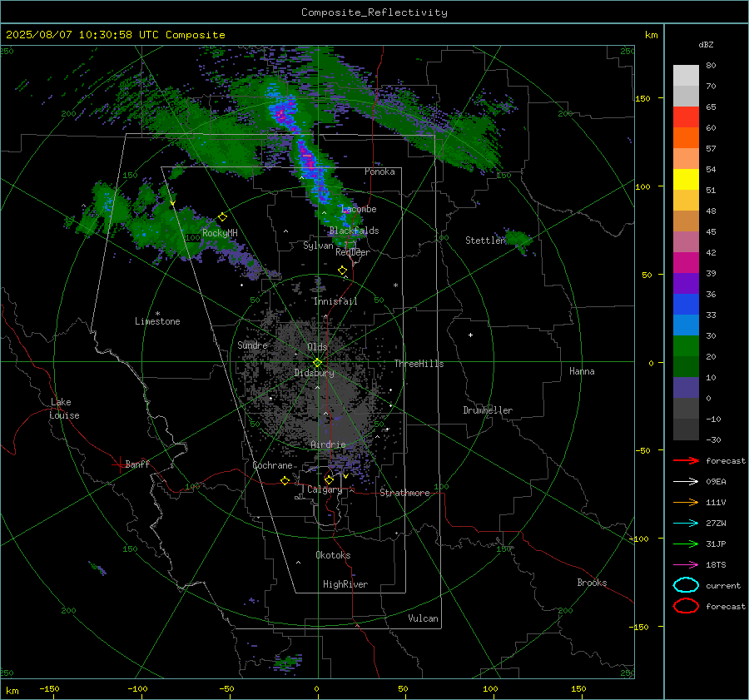Click the yellow diamond radar-center marker at Olds
The height and width of the screenshot is (700, 749).
click(x=318, y=363)
